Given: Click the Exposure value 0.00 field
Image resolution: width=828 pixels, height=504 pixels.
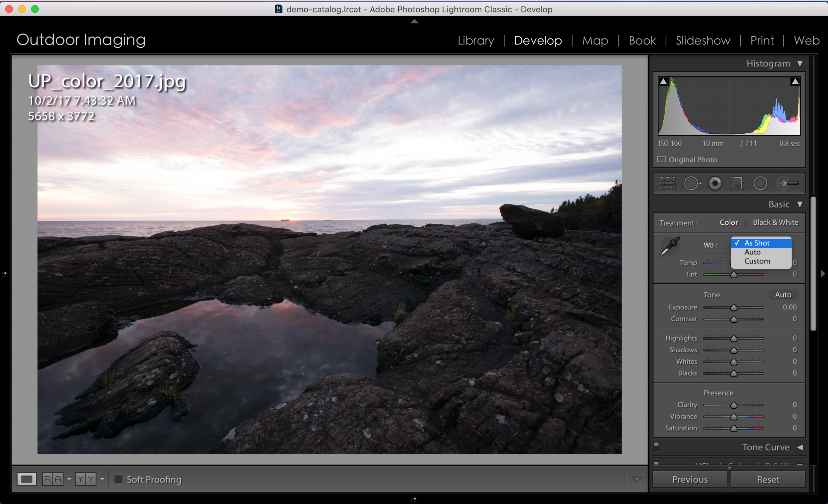Looking at the screenshot, I should [x=789, y=307].
